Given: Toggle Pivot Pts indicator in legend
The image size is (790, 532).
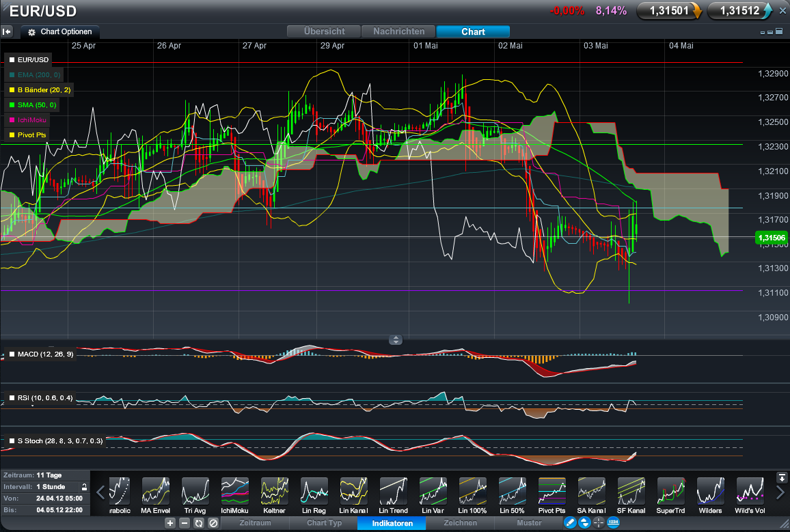Looking at the screenshot, I should point(27,135).
